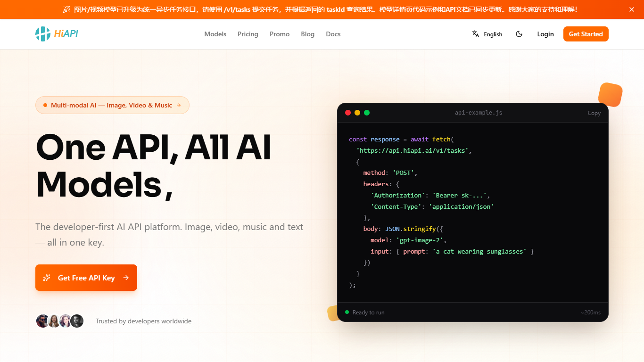
Task: Click the ~200ms latency text
Action: pos(590,313)
